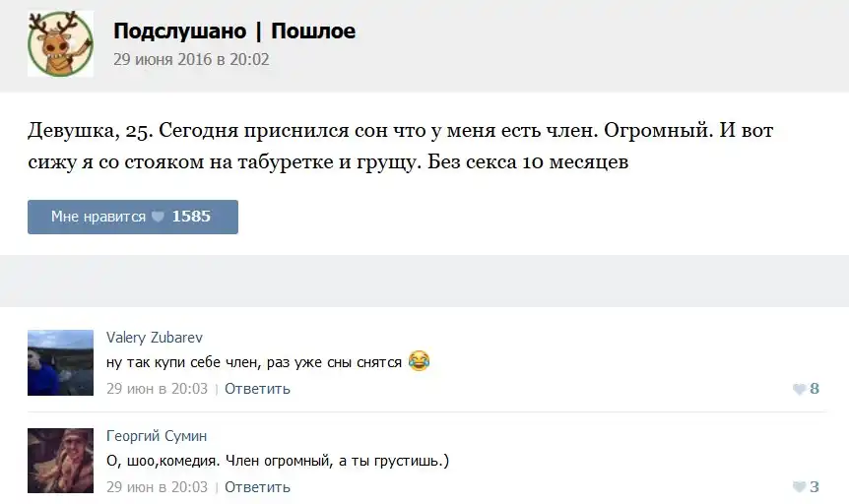The width and height of the screenshot is (849, 504).
Task: Click the heart icon in Мне нравится button
Action: [158, 218]
